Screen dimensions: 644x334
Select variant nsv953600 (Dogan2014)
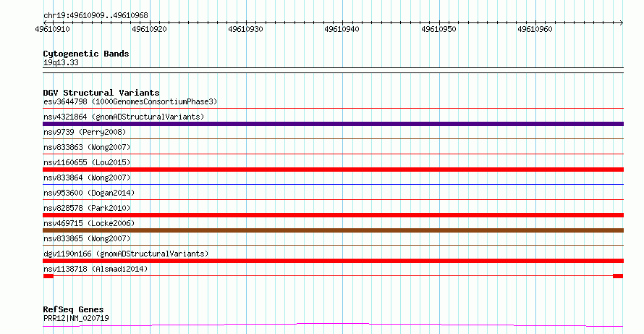click(x=89, y=193)
